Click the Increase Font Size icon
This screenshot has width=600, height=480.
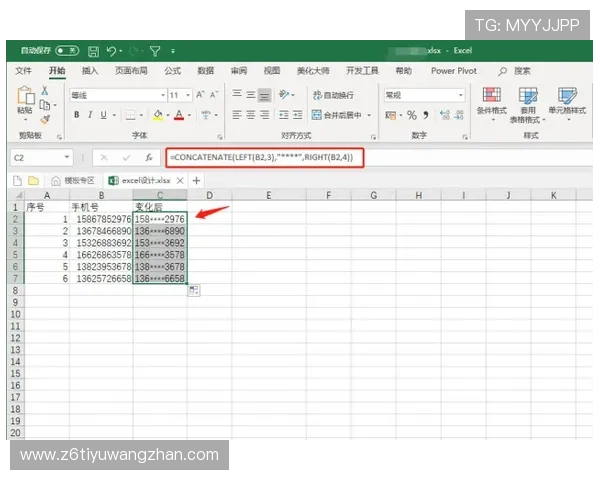[200, 95]
